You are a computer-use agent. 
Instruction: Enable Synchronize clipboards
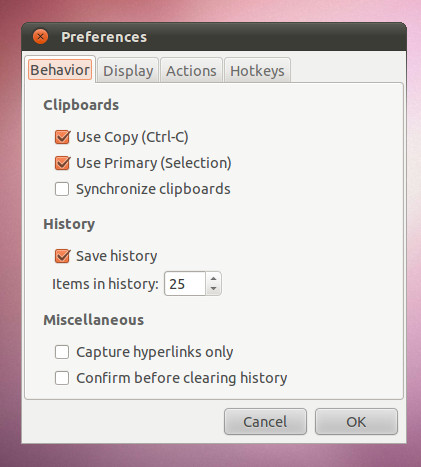(x=62, y=189)
